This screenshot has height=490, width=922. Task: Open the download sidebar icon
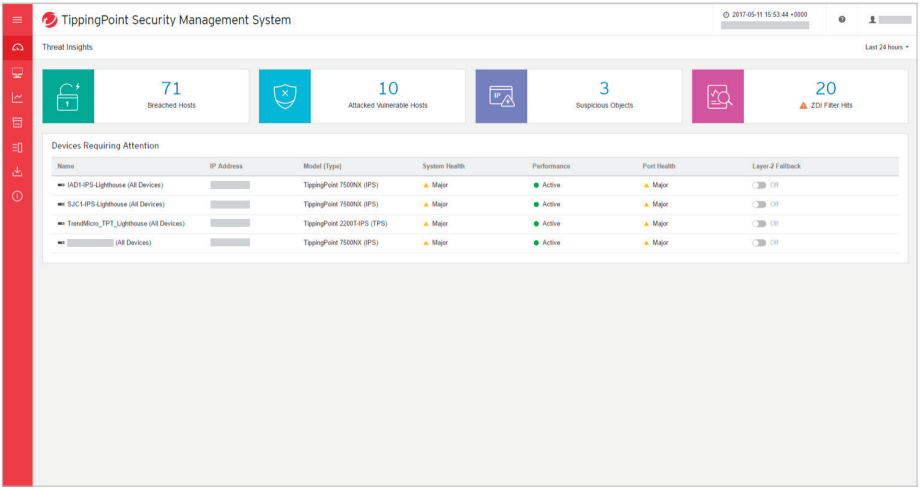(x=18, y=171)
